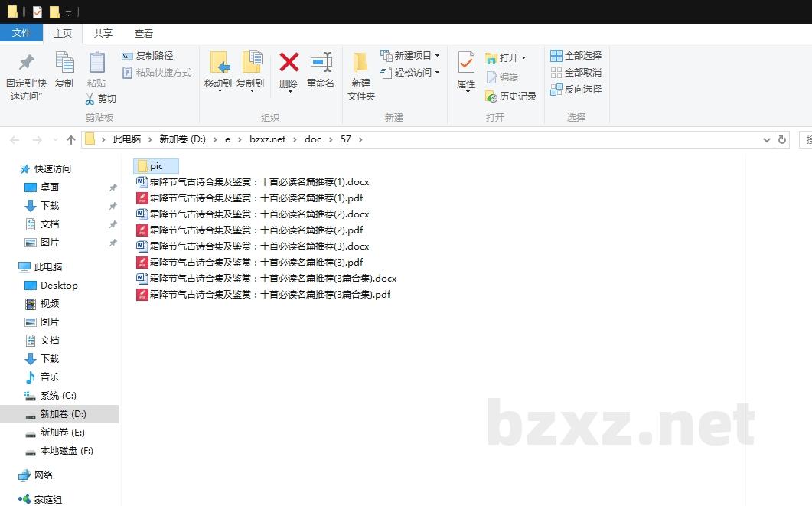This screenshot has width=812, height=506.
Task: Open 新加卷 (E:) drive in sidebar
Action: pyautogui.click(x=62, y=433)
